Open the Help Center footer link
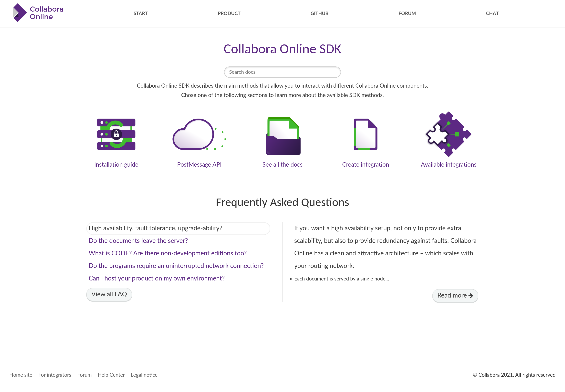The height and width of the screenshot is (392, 565). 111,375
